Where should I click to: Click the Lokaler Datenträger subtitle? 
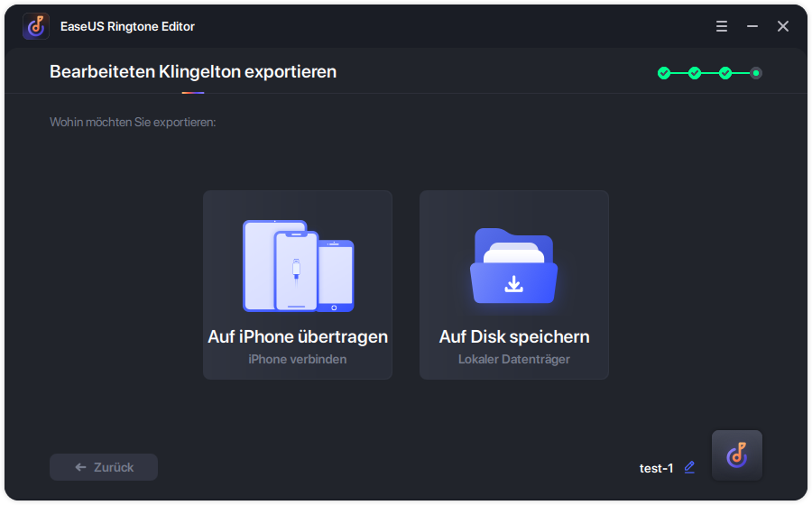coord(514,359)
